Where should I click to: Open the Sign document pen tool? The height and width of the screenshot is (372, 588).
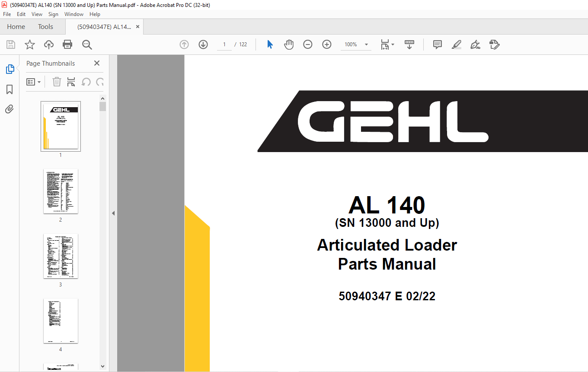pos(476,45)
